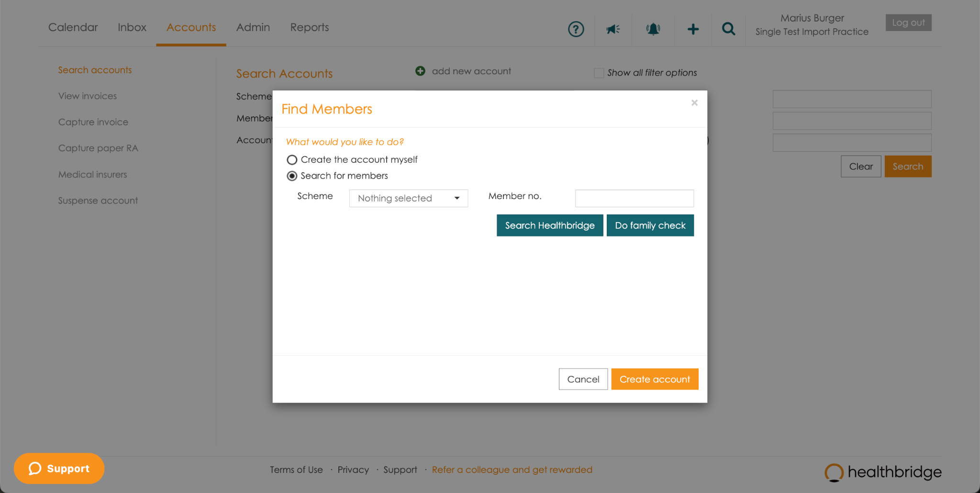Open the help question mark icon
This screenshot has width=980, height=493.
(x=576, y=29)
